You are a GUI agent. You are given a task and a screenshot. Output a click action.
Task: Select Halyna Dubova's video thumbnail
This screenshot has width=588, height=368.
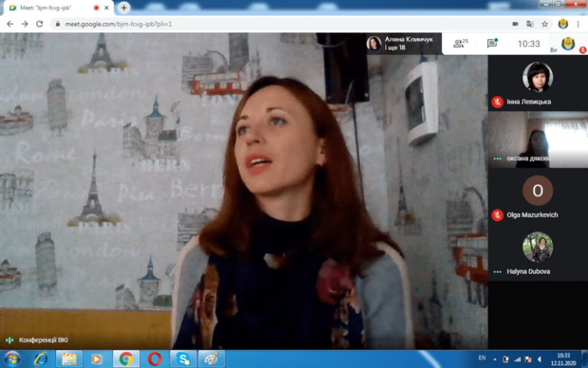coord(537,247)
